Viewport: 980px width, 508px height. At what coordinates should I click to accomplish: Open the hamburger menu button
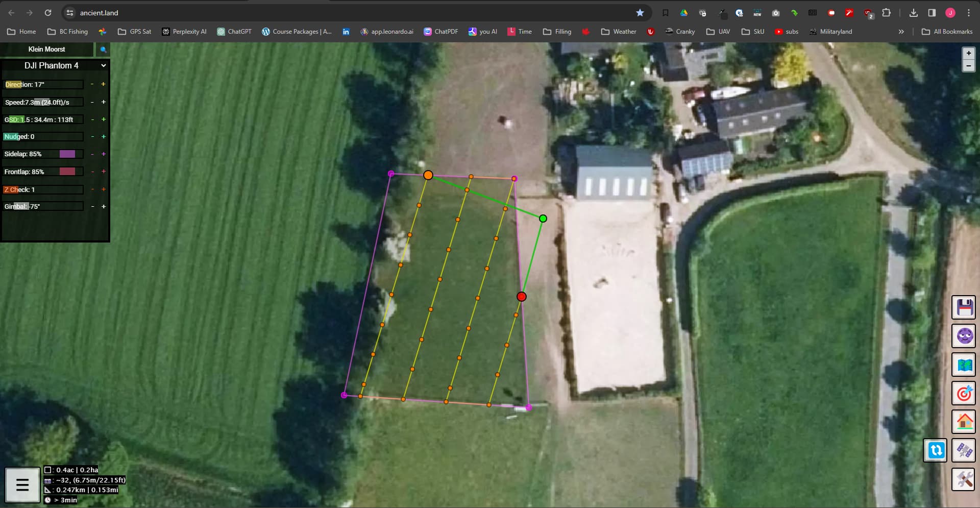[22, 485]
